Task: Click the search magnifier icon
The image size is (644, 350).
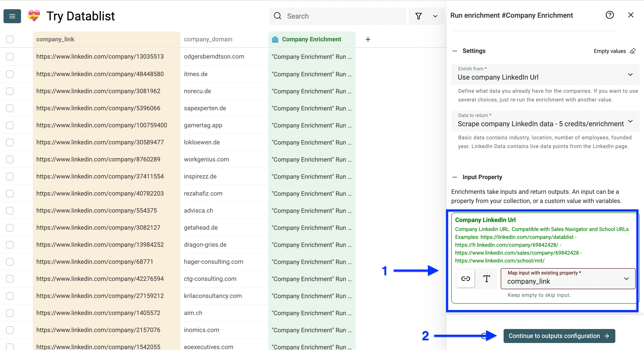Action: (x=278, y=16)
